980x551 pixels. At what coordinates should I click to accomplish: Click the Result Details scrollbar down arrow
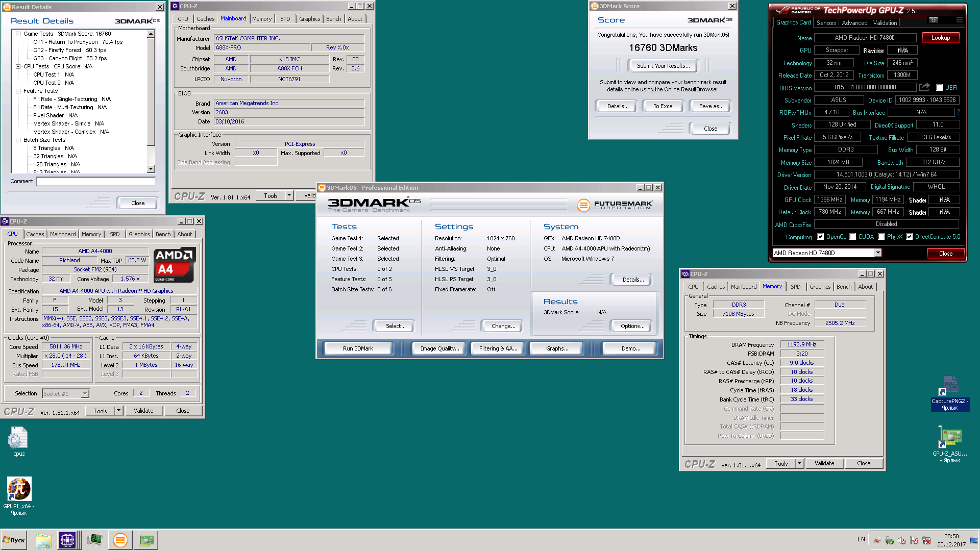point(151,169)
